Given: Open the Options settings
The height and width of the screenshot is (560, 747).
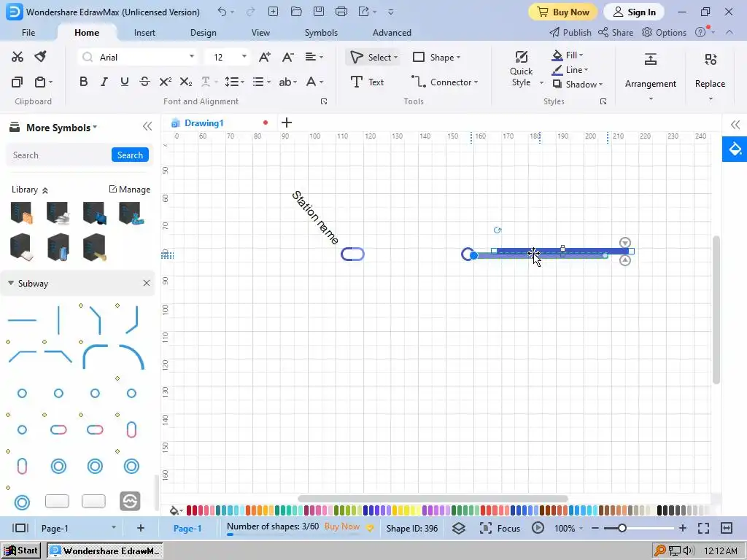Looking at the screenshot, I should (x=664, y=32).
